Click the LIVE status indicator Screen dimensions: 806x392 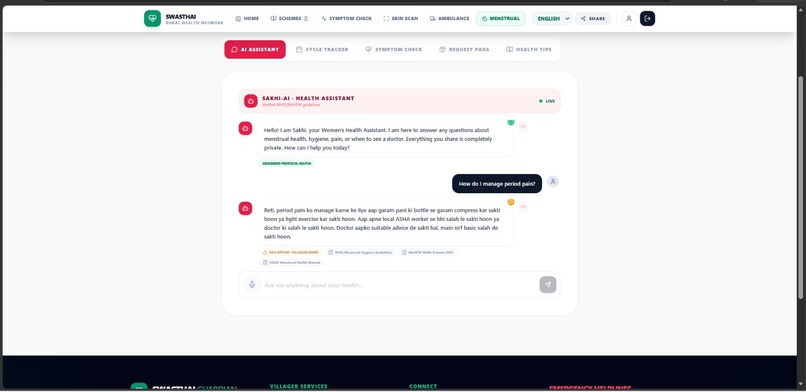(547, 101)
